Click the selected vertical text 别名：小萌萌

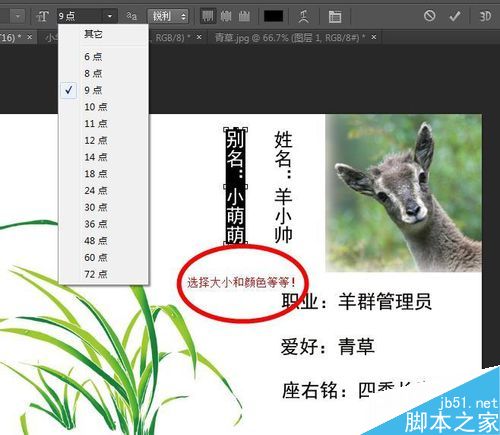coord(235,186)
